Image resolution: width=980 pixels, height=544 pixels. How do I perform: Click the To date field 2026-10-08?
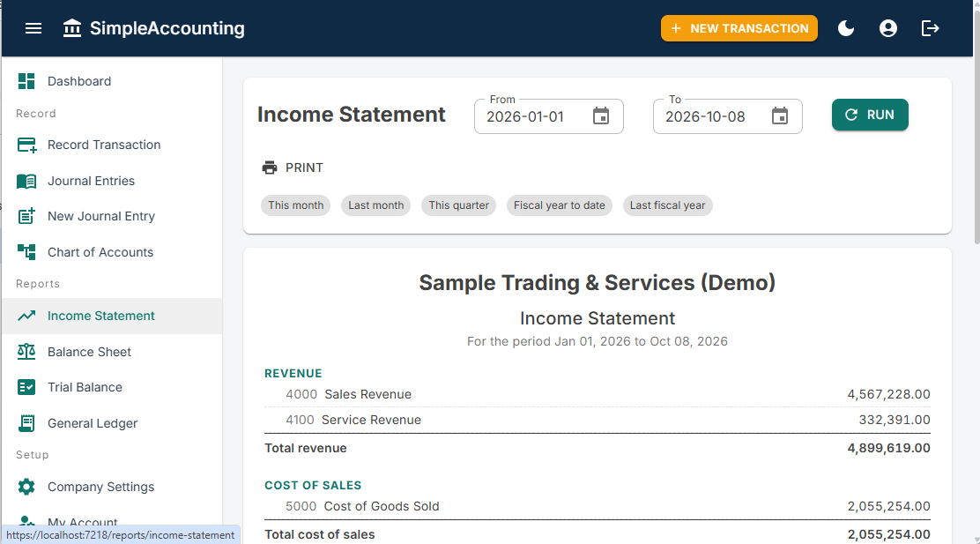727,116
